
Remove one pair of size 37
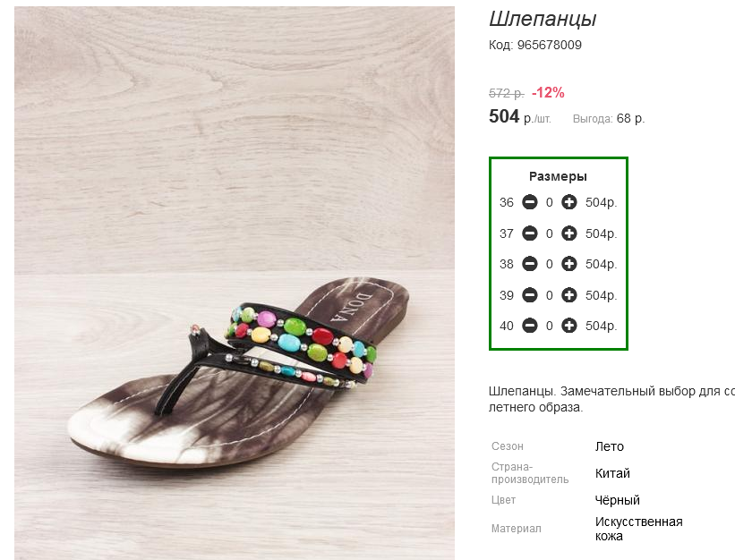tap(530, 233)
